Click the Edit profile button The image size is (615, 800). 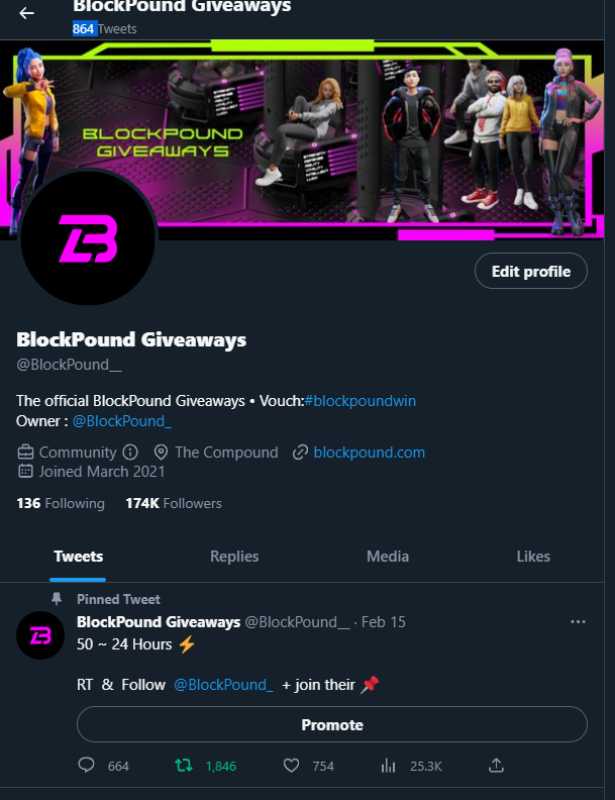point(531,271)
